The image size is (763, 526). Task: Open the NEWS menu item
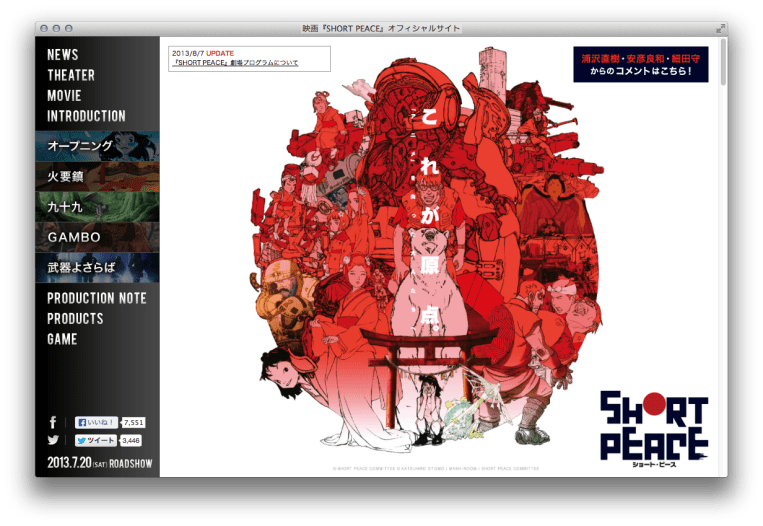[63, 55]
